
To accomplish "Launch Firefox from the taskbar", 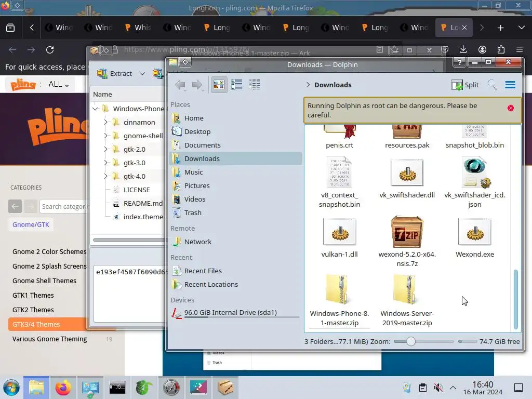I will [63, 388].
